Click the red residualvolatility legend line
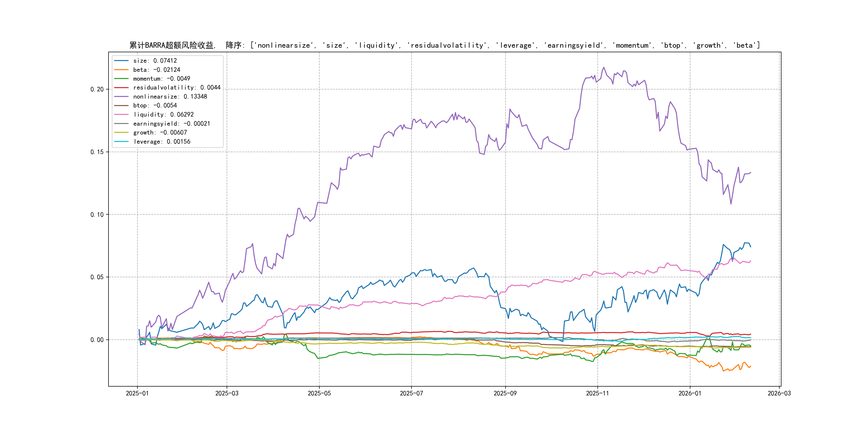Image resolution: width=868 pixels, height=434 pixels. (121, 88)
